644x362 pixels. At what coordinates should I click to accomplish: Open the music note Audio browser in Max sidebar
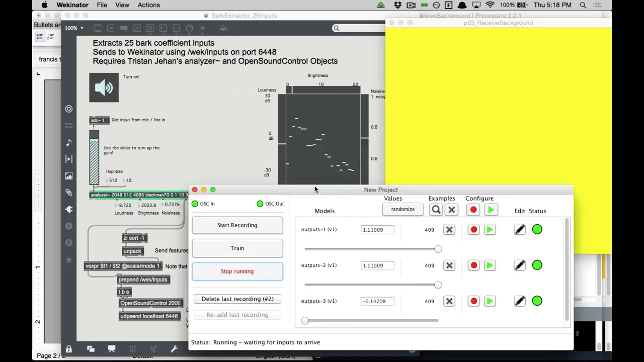pos(69,142)
